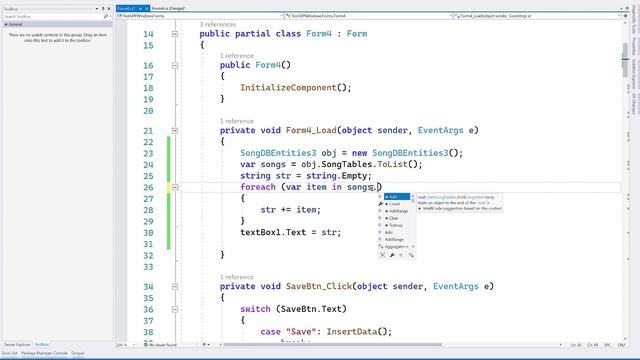Click the No issues found status indicator
The height and width of the screenshot is (360, 640).
[160, 345]
